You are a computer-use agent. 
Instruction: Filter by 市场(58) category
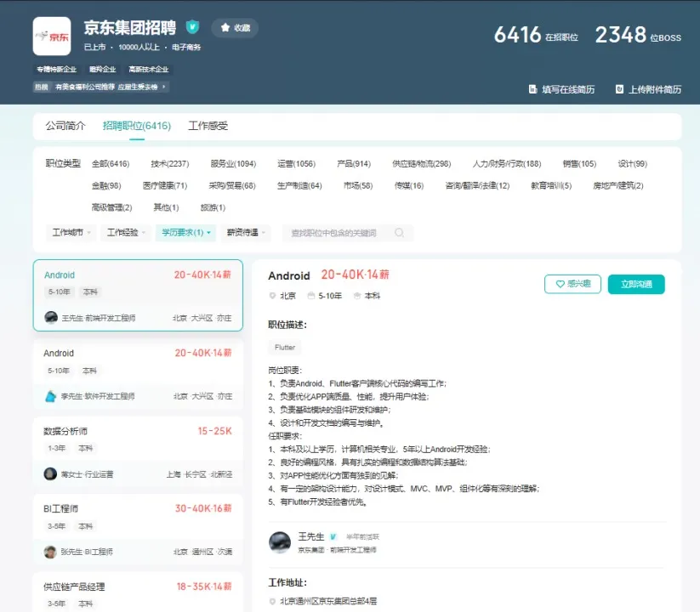tap(358, 185)
